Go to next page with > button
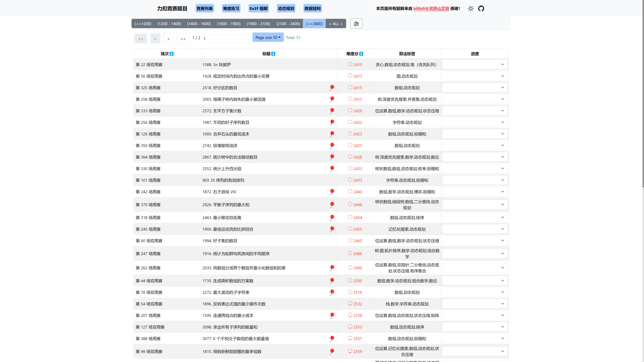This screenshot has height=362, width=644. pyautogui.click(x=168, y=39)
